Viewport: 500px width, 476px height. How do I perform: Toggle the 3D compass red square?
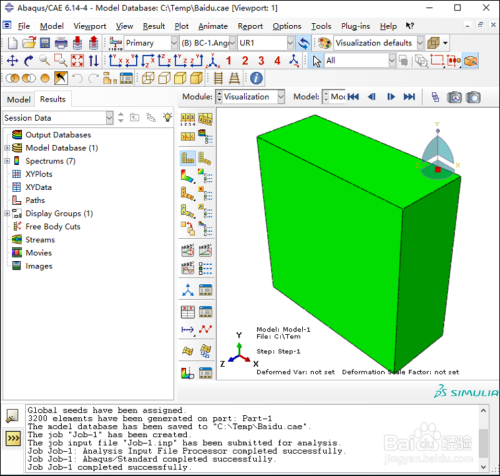[438, 170]
